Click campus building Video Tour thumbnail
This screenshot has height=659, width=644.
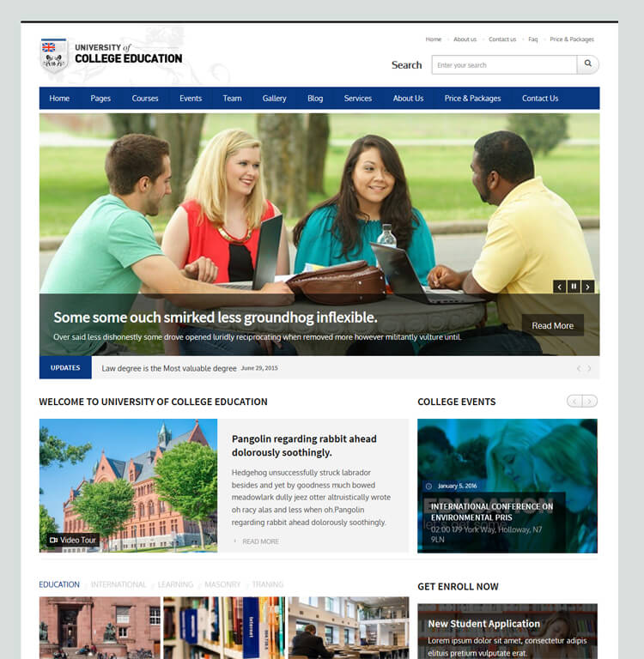tap(128, 486)
